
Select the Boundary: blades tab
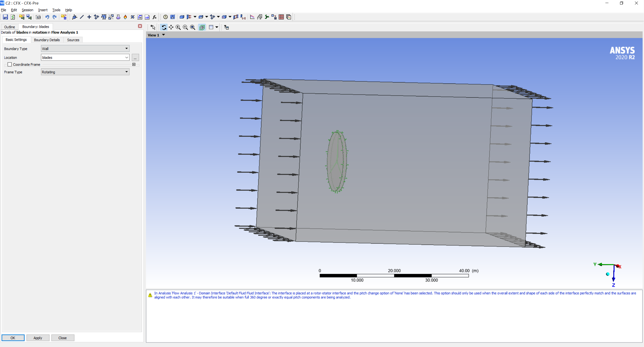(x=36, y=26)
